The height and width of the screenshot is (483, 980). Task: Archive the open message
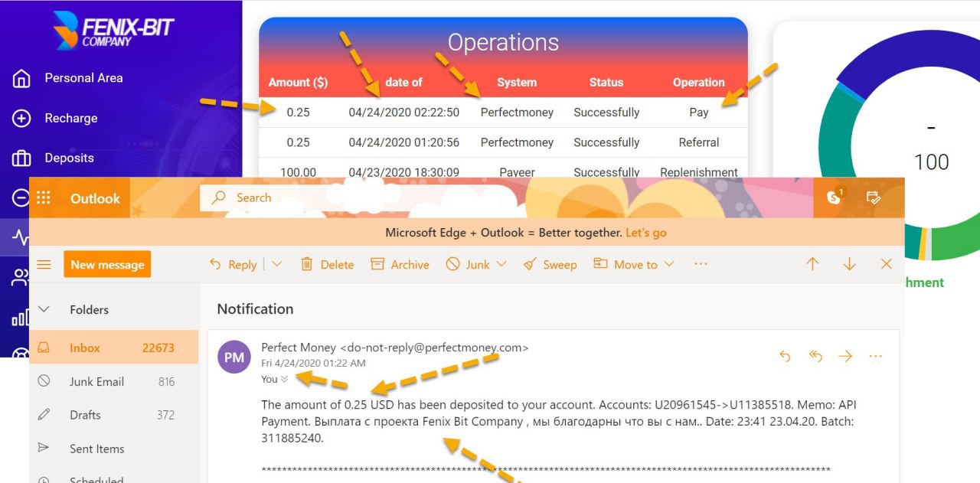point(400,264)
